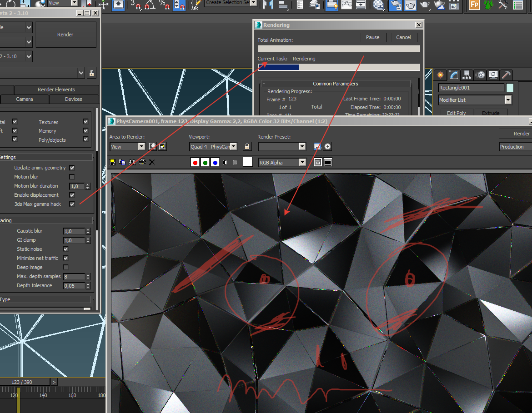Toggle the Static noise checkbox

[66, 249]
